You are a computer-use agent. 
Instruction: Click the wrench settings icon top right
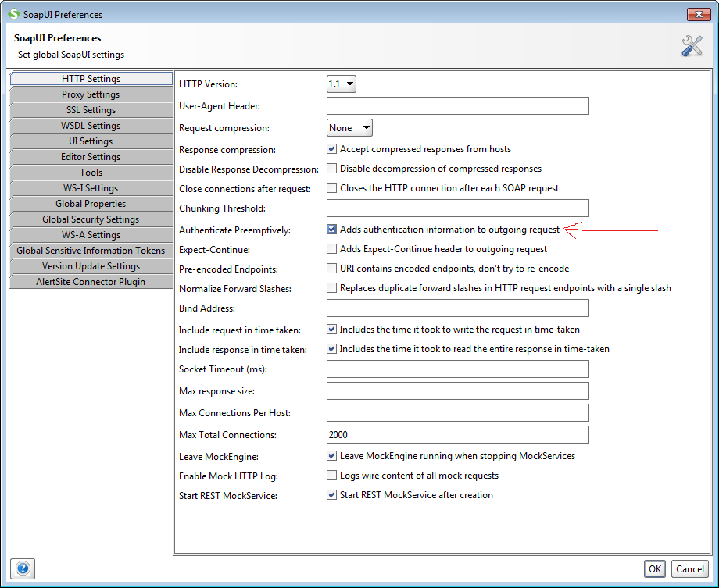(x=691, y=45)
